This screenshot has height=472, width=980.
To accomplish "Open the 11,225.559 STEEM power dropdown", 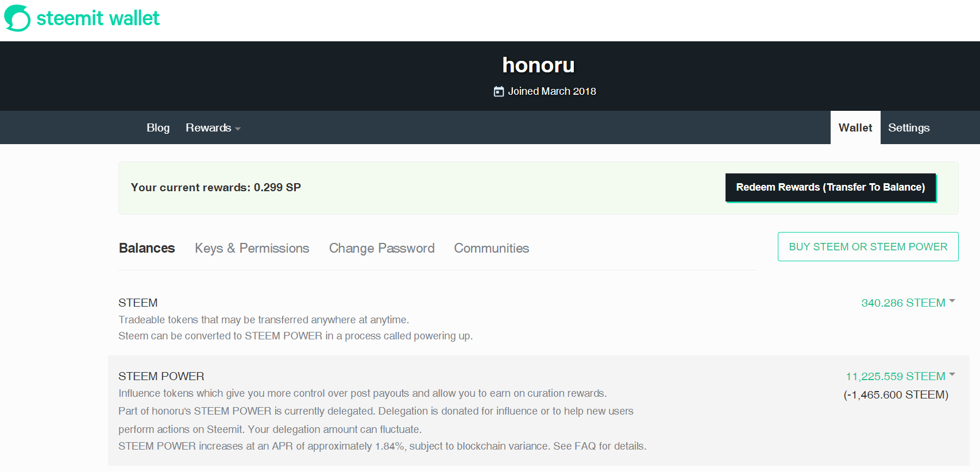I will (x=900, y=376).
